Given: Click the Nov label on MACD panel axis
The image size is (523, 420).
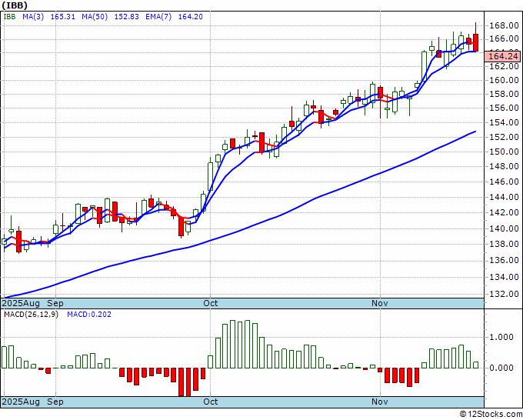Looking at the screenshot, I should coord(380,402).
